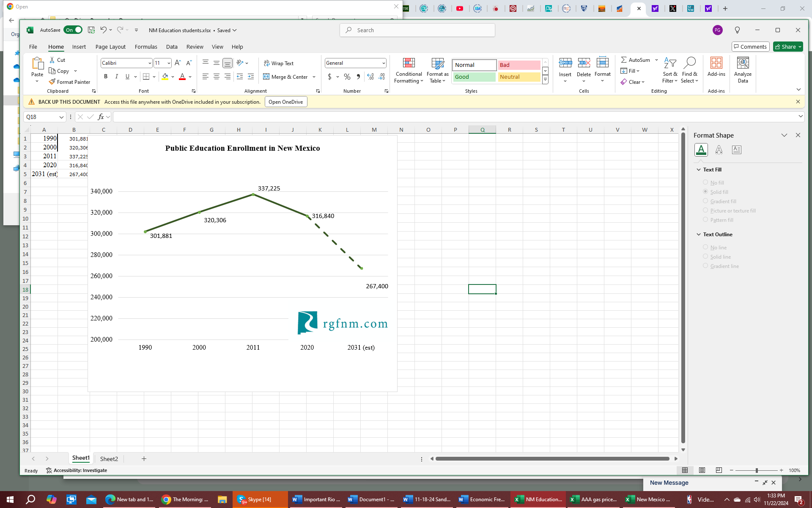Toggle bold formatting in Font group

[106, 77]
